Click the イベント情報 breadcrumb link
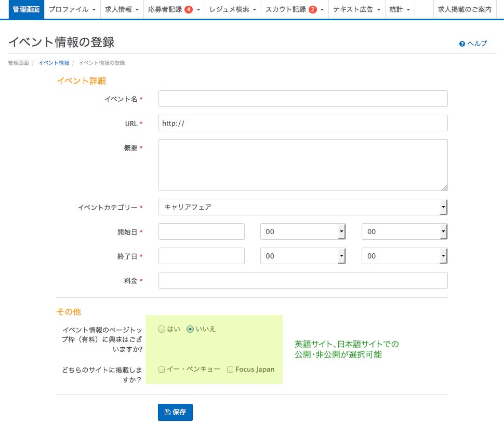This screenshot has height=437, width=504. pos(54,63)
